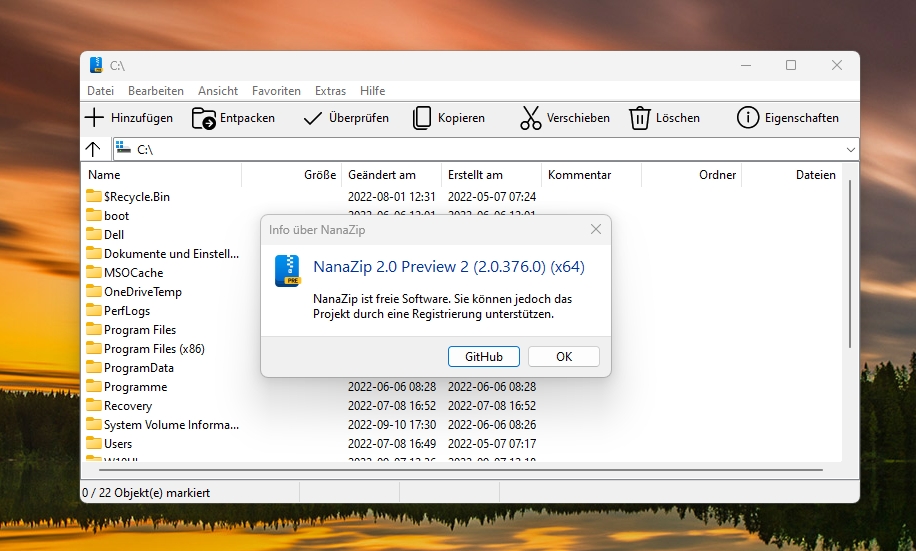916x551 pixels.
Task: Click the horizontal scrollbar of file list
Action: click(460, 469)
